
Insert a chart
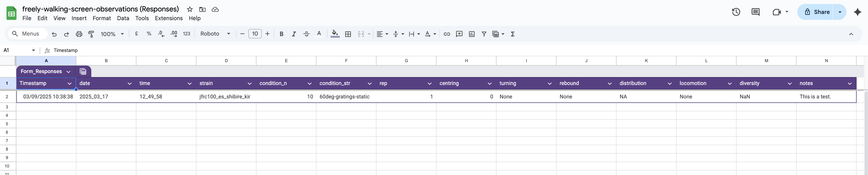point(472,34)
